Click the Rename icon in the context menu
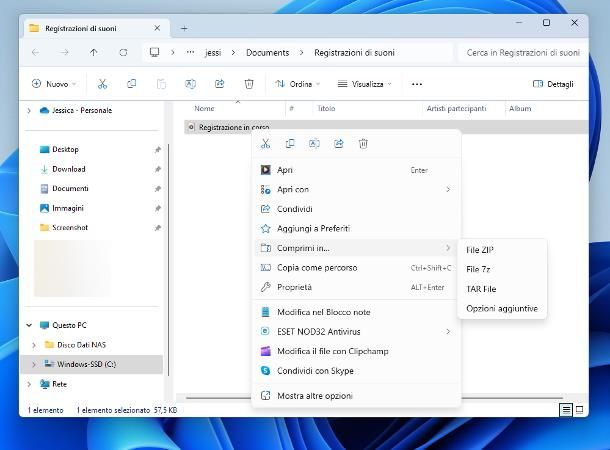The image size is (610, 450). coord(314,144)
